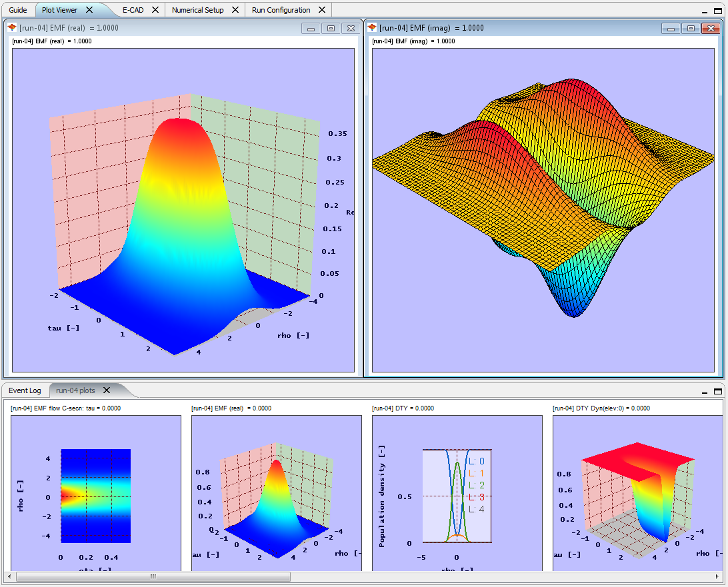The width and height of the screenshot is (728, 587).
Task: Minimize the lower Event Log panel
Action: click(x=706, y=391)
